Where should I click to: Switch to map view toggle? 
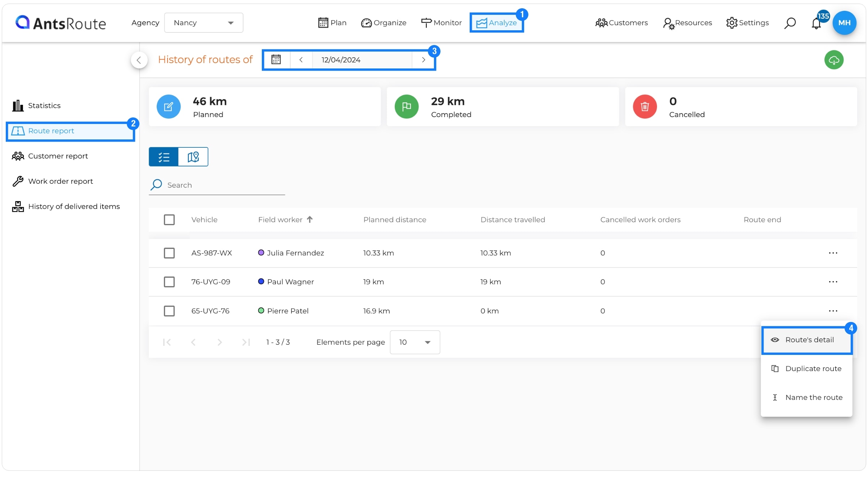click(193, 157)
